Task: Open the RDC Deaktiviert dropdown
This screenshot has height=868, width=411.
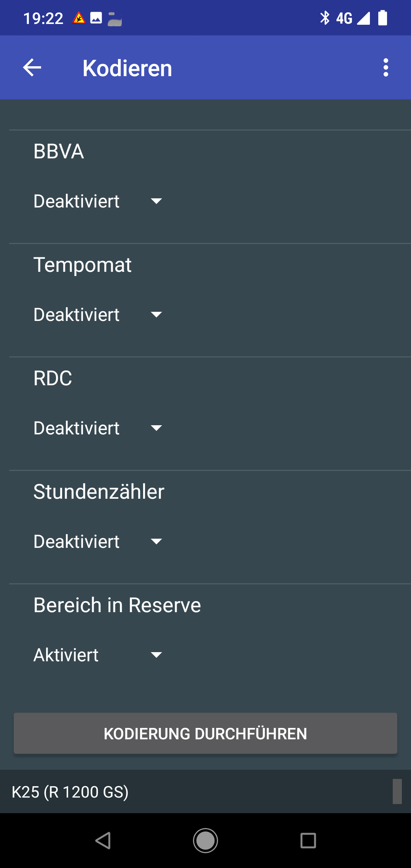Action: [98, 428]
